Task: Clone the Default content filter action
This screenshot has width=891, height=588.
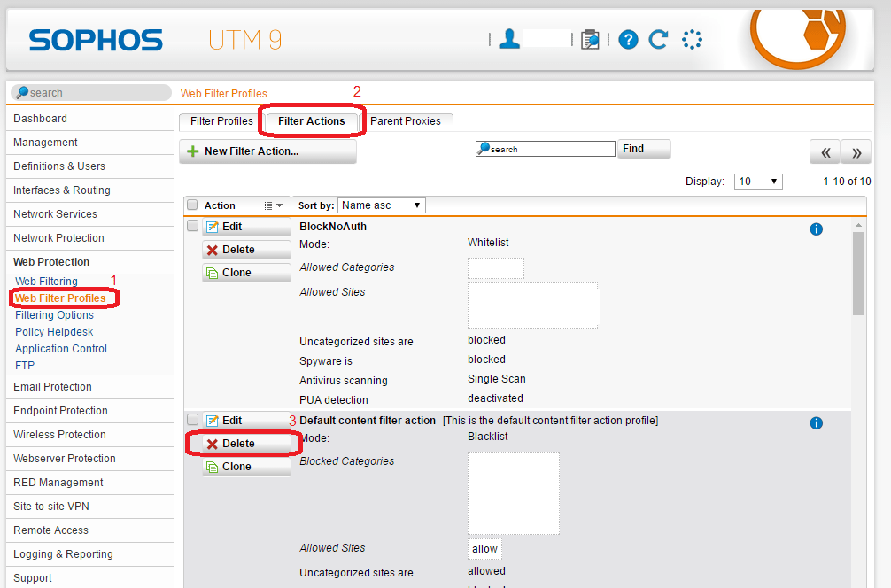Action: tap(246, 467)
